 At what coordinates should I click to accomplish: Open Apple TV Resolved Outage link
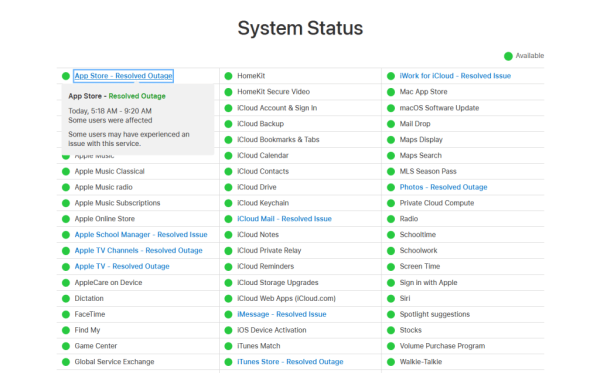click(122, 266)
